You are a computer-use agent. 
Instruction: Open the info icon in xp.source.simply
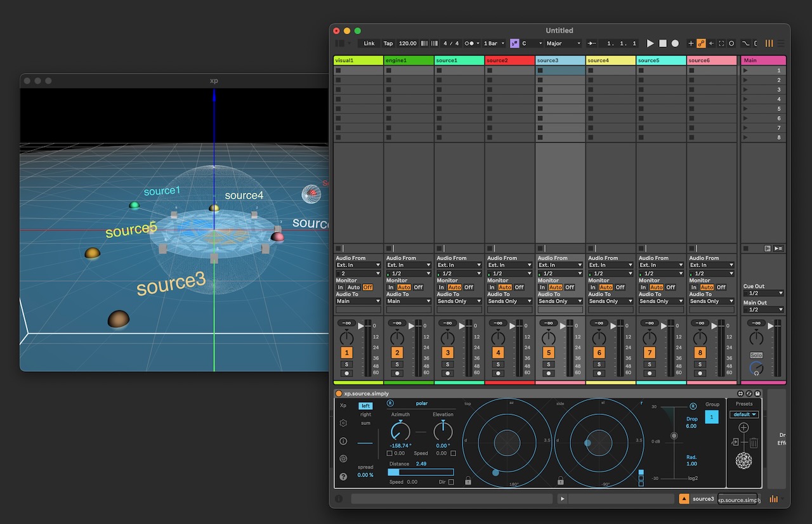[x=343, y=441]
